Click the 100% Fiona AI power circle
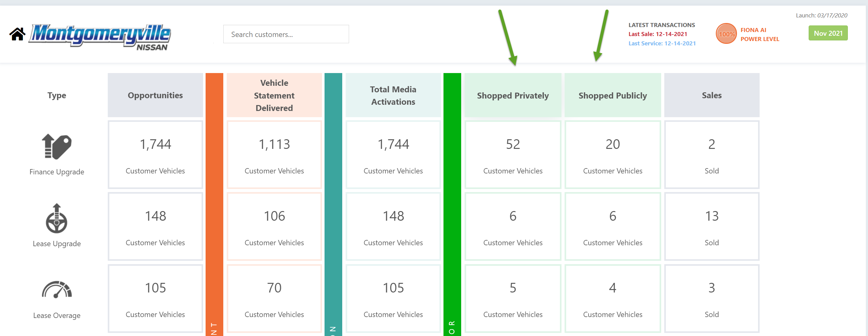 pyautogui.click(x=726, y=34)
